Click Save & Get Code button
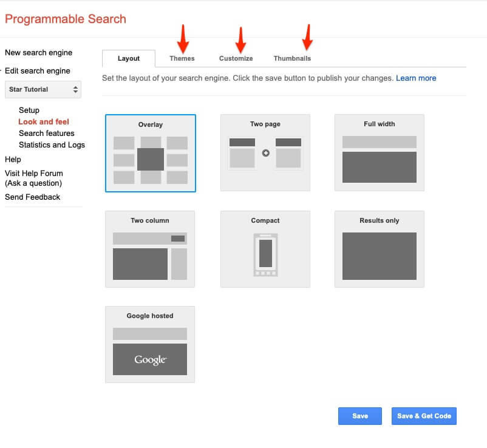The image size is (487, 448). click(x=424, y=416)
